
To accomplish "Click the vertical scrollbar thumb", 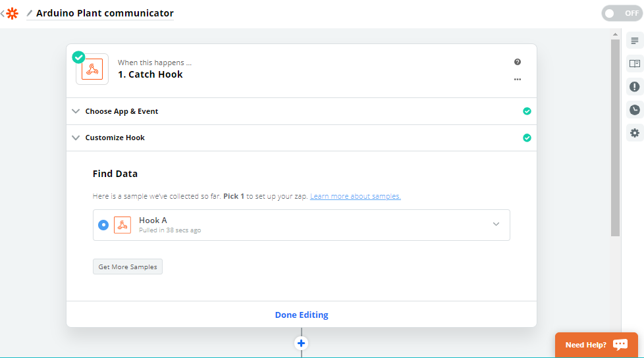I will pos(615,138).
